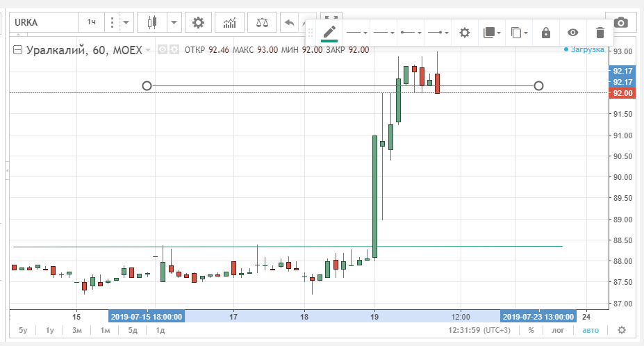
Task: Open the line style dropdown
Action: coord(356,33)
